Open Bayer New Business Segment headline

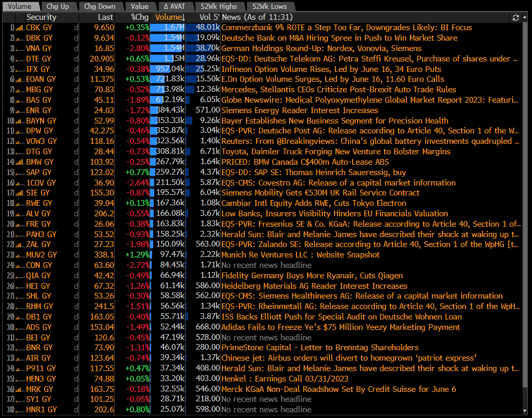[x=335, y=121]
